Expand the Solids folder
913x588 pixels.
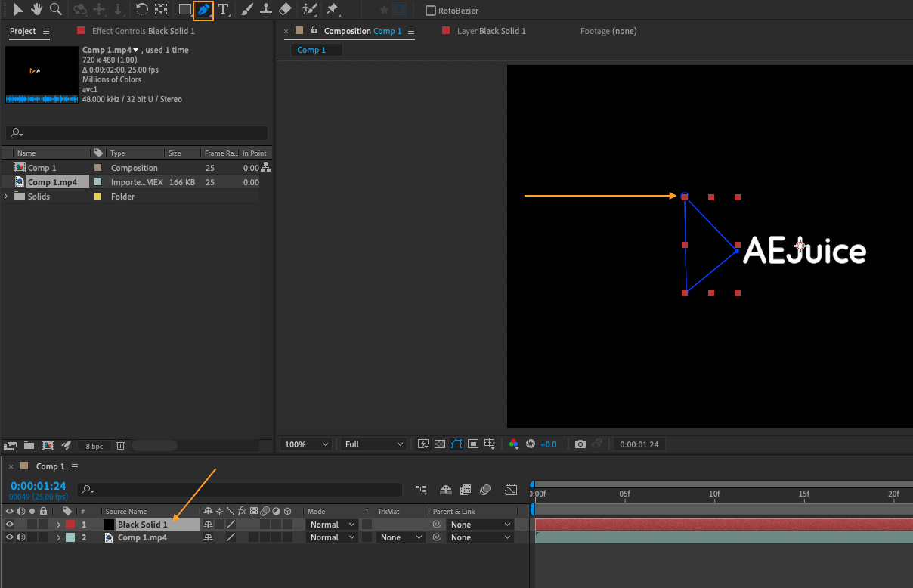click(7, 197)
